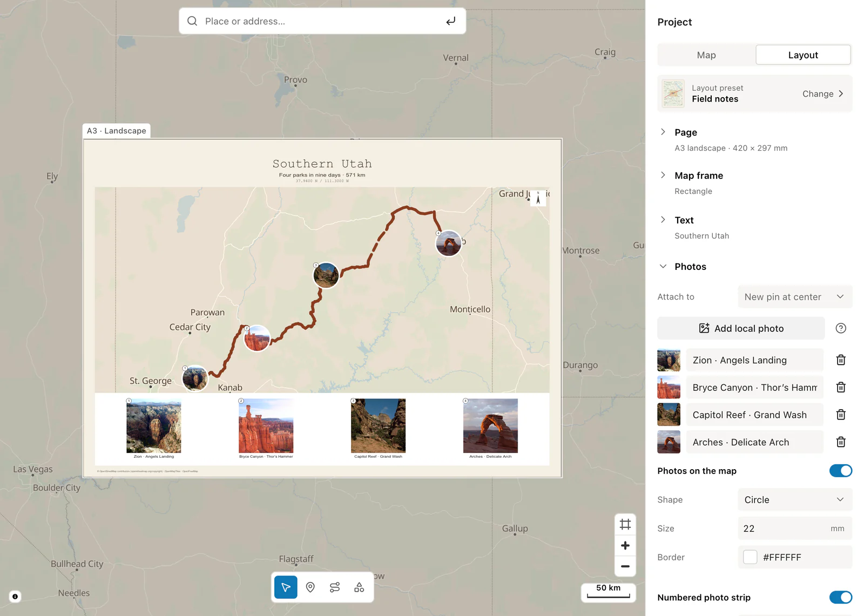This screenshot has width=864, height=616.
Task: Click the north arrow compass on the map
Action: pos(538,198)
